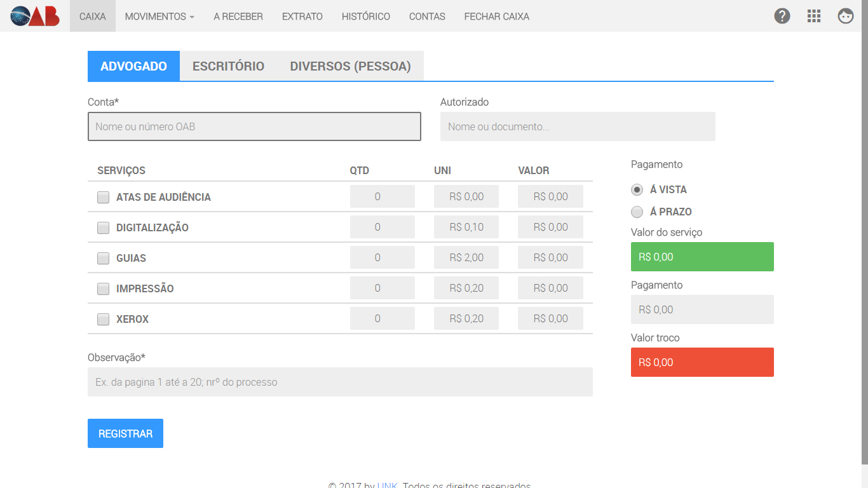Open the apps grid icon
This screenshot has height=488, width=868.
pyautogui.click(x=814, y=16)
